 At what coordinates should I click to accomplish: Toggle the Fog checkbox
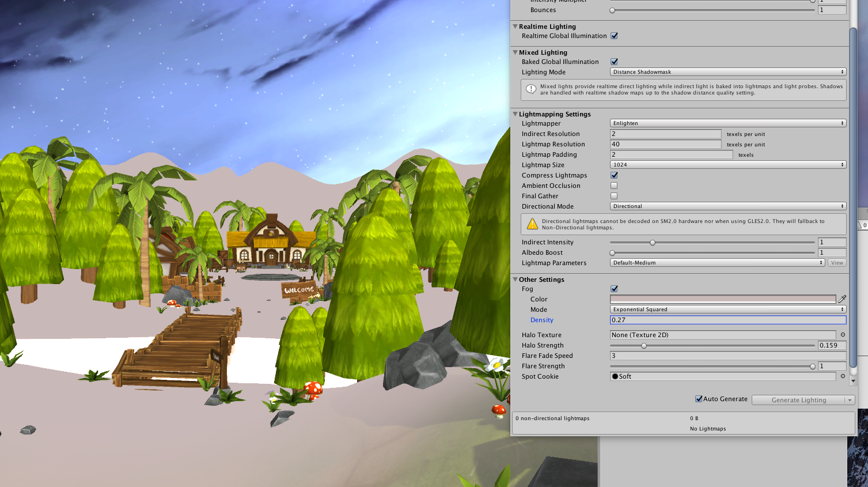tap(614, 289)
